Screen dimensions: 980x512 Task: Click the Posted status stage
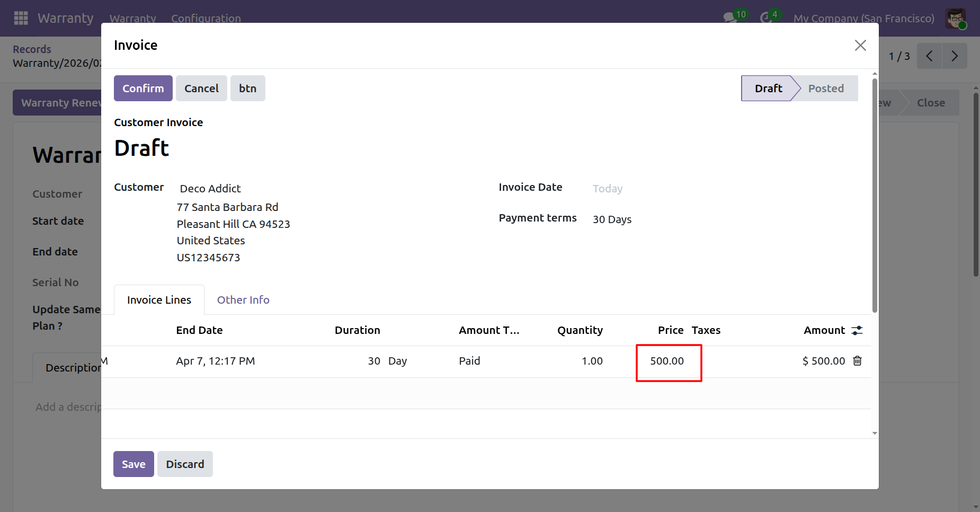[826, 89]
